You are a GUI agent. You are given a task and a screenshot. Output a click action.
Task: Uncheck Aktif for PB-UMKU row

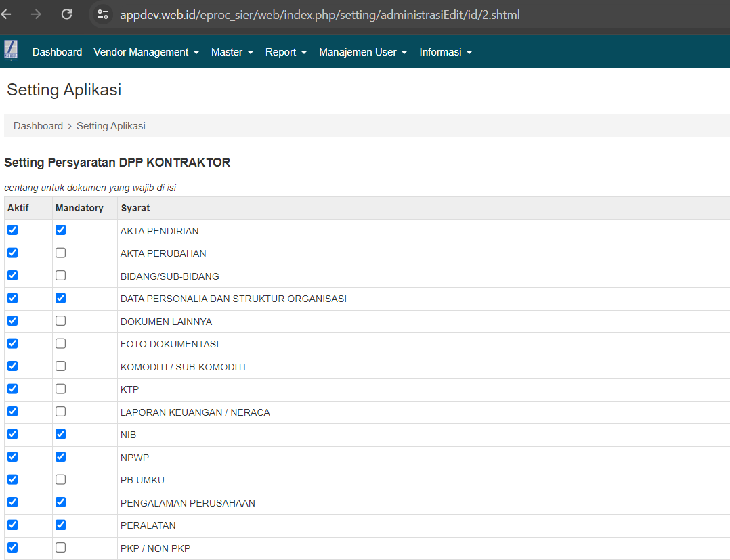[12, 480]
